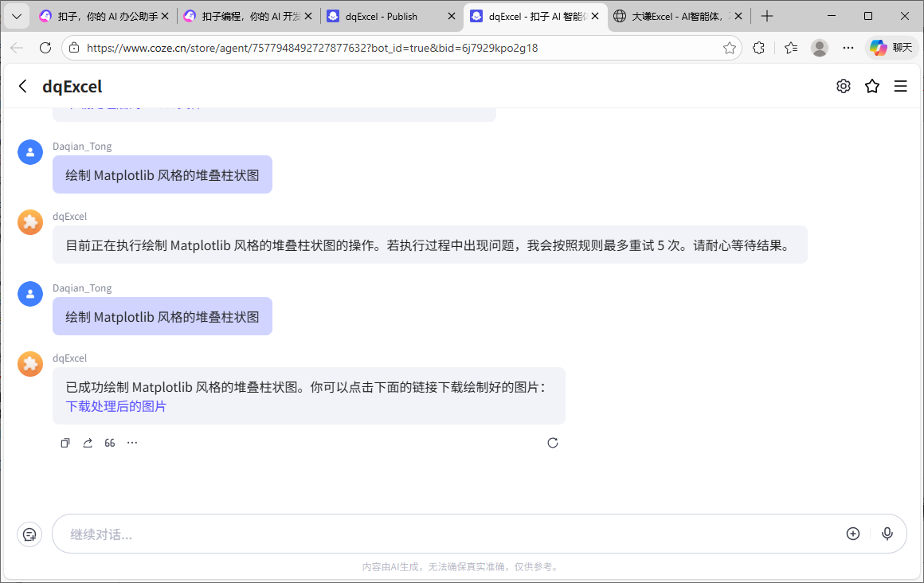The height and width of the screenshot is (583, 924).
Task: Go back using the header arrow
Action: 21,86
